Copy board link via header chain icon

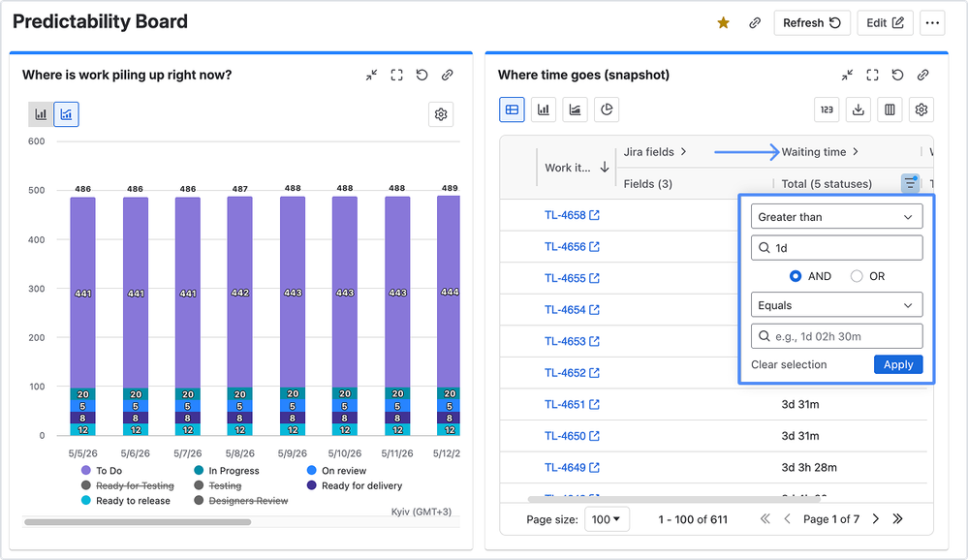755,23
